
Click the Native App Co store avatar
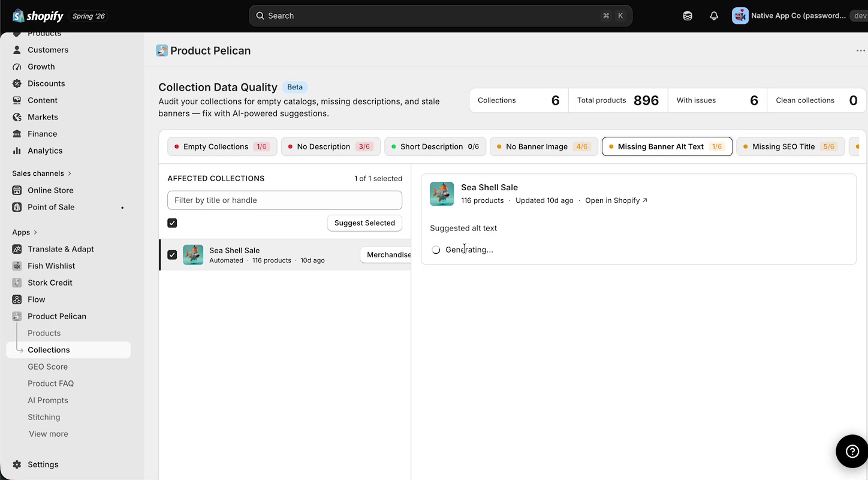pos(740,16)
